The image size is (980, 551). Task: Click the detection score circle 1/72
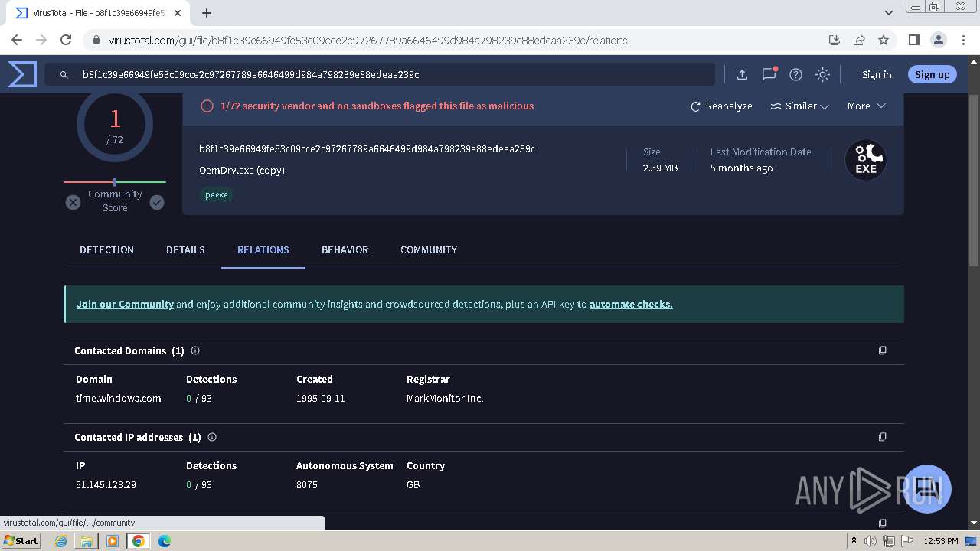(x=115, y=126)
